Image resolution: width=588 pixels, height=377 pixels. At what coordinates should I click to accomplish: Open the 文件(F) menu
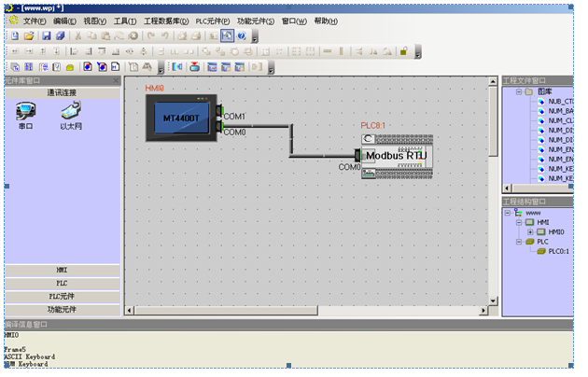click(35, 21)
